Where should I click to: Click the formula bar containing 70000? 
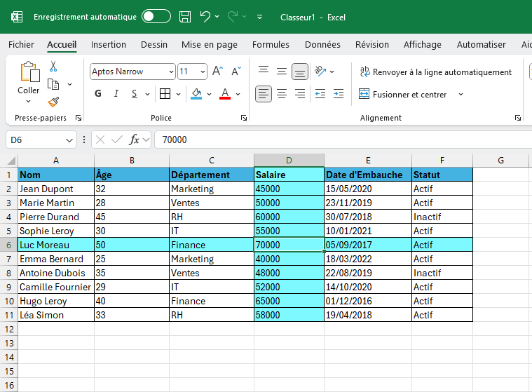(343, 140)
